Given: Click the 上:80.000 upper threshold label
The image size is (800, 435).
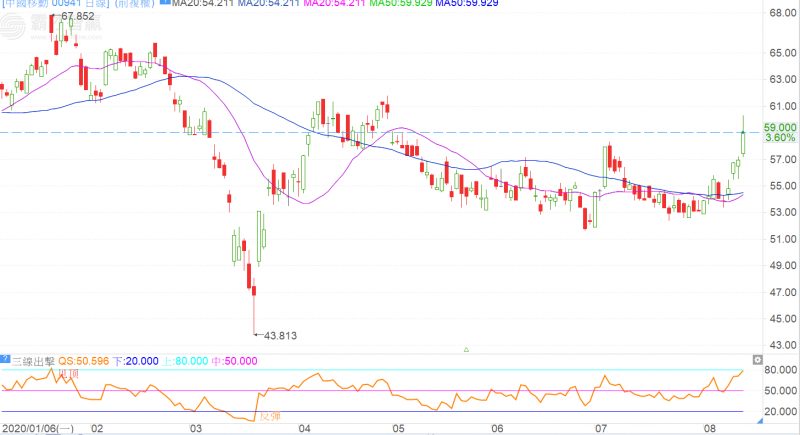Looking at the screenshot, I should 182,361.
